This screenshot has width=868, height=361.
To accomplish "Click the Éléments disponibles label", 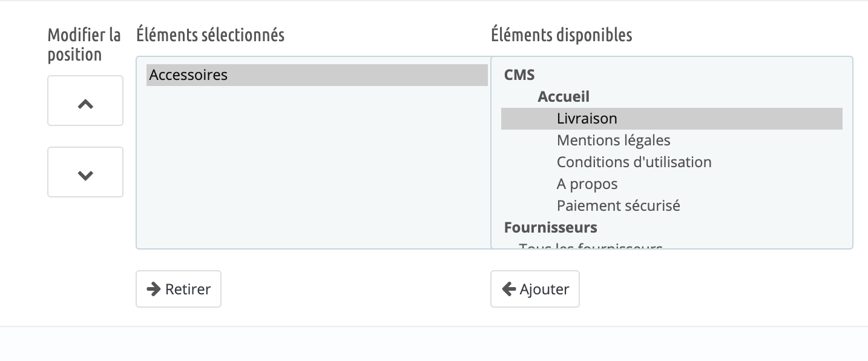I will coord(562,35).
